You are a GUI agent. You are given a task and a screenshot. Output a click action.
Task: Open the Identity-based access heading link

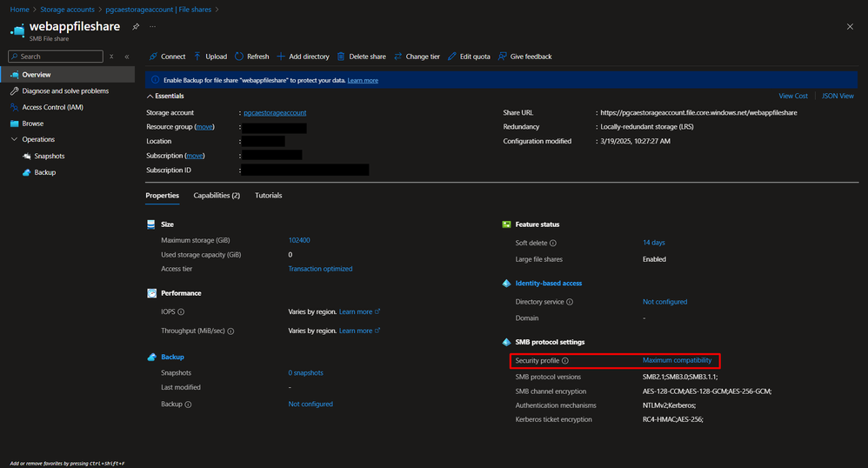549,283
